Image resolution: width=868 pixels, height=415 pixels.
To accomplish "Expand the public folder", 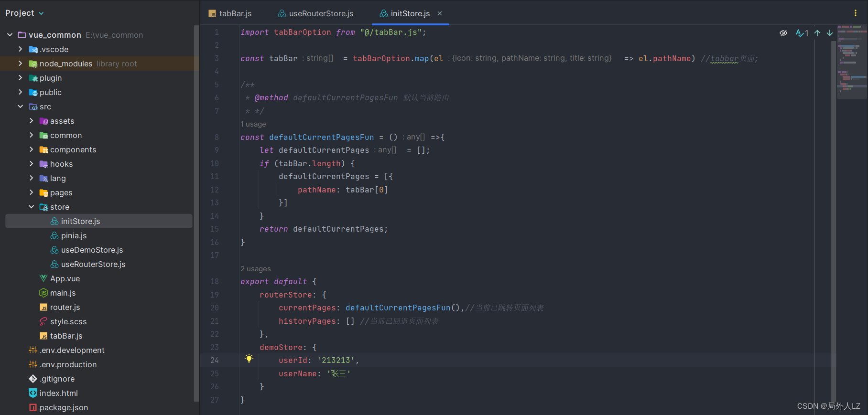I will [20, 92].
